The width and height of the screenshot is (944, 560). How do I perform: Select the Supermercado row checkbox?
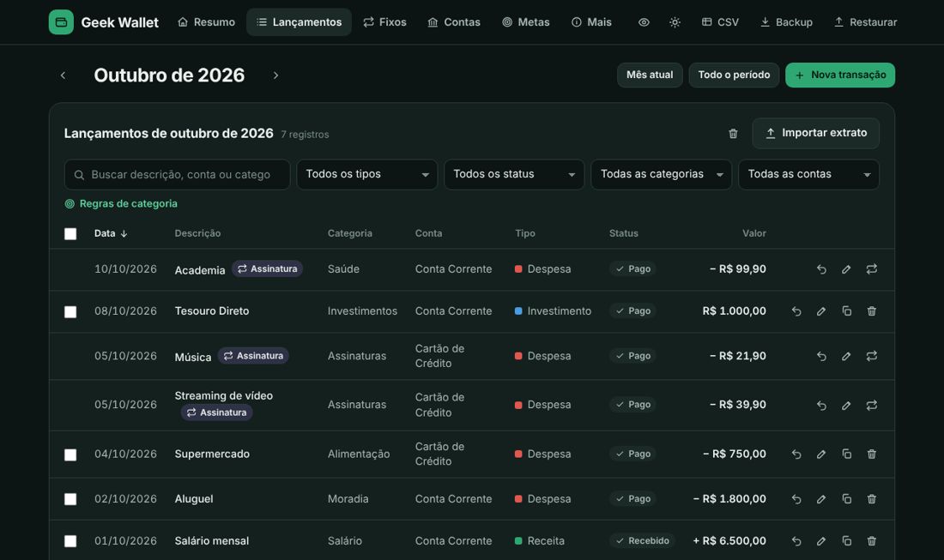pyautogui.click(x=70, y=455)
